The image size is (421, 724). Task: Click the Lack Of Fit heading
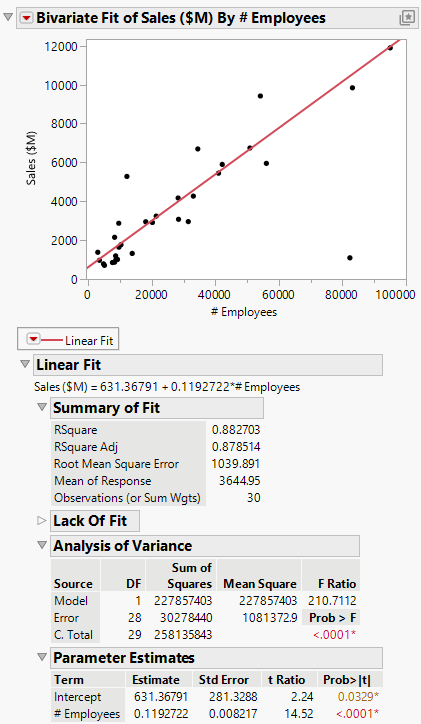(95, 521)
